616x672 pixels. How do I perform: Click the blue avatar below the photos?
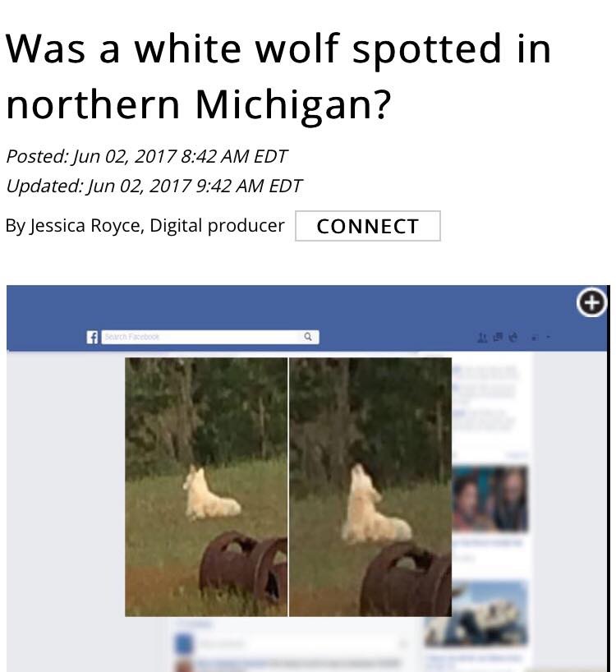point(184,644)
